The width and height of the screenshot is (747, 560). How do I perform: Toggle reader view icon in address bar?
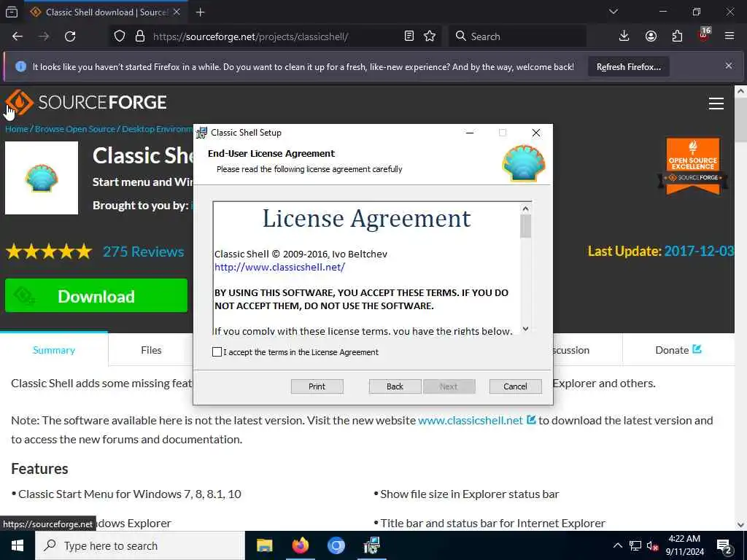click(x=409, y=36)
